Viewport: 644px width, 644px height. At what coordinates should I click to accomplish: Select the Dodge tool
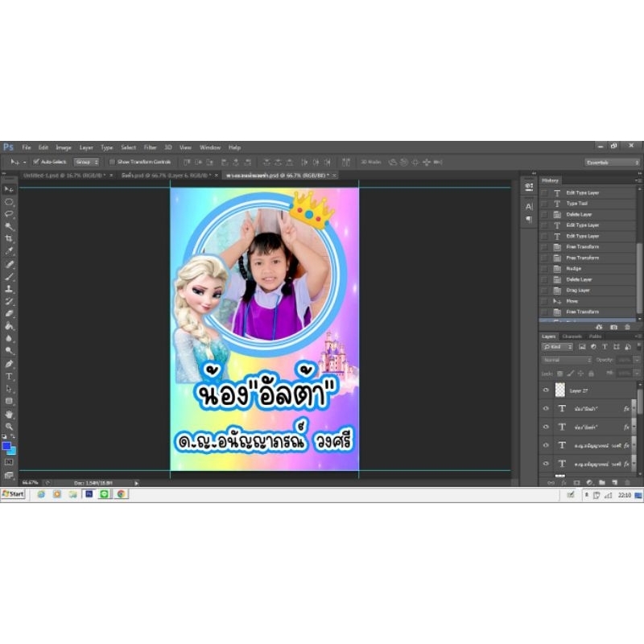(9, 351)
